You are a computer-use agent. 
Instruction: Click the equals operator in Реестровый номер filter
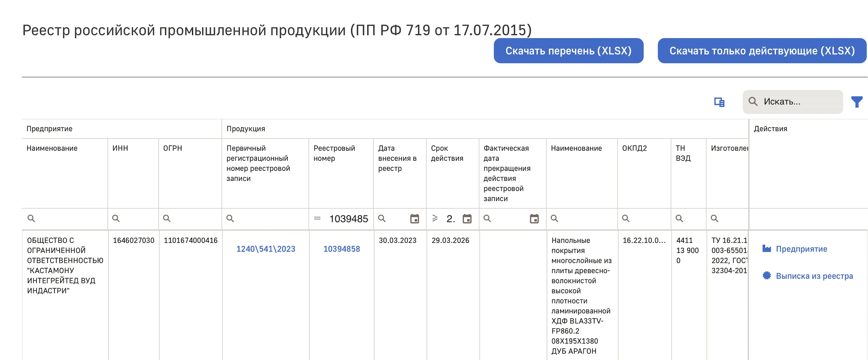[317, 218]
